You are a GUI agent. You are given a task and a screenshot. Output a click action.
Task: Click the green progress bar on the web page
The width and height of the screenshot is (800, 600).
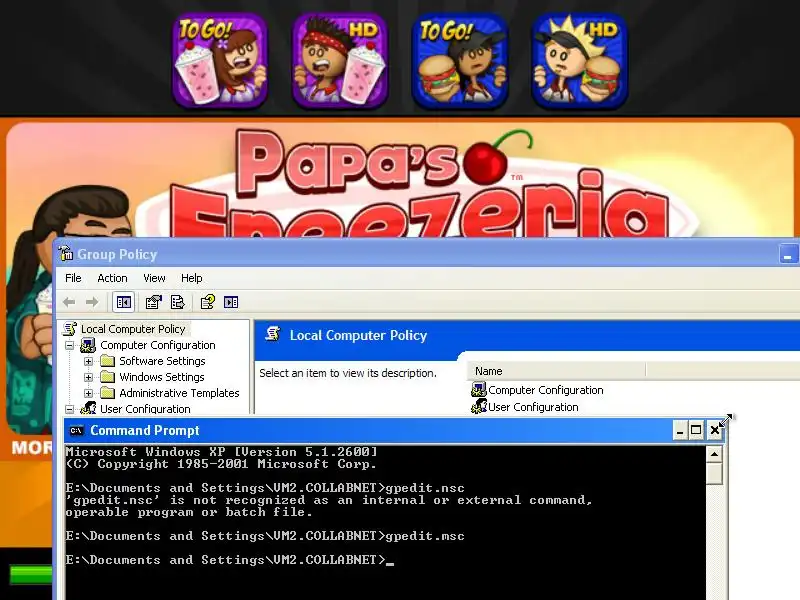pyautogui.click(x=31, y=574)
